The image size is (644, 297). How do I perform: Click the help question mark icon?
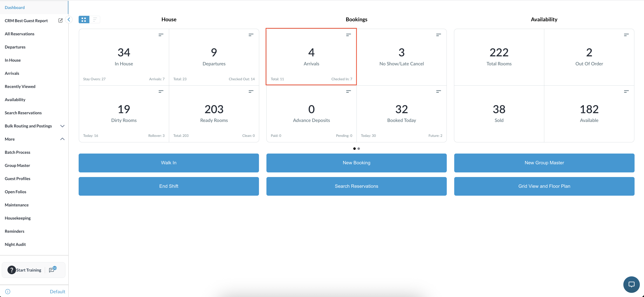pyautogui.click(x=11, y=270)
